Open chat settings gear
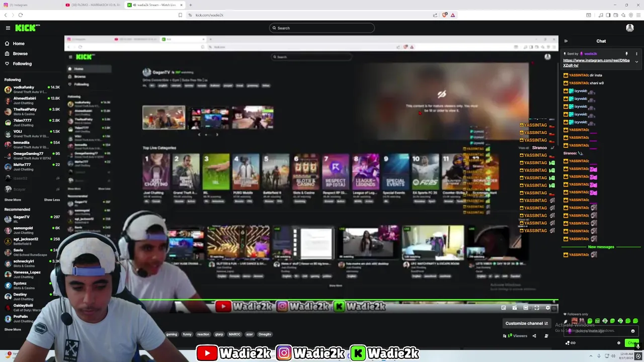The width and height of the screenshot is (644, 362). [619, 343]
